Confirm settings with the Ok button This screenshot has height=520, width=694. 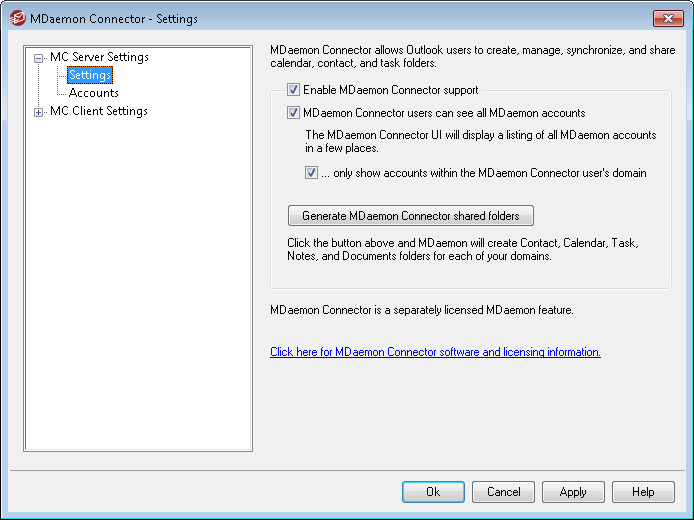(x=433, y=492)
